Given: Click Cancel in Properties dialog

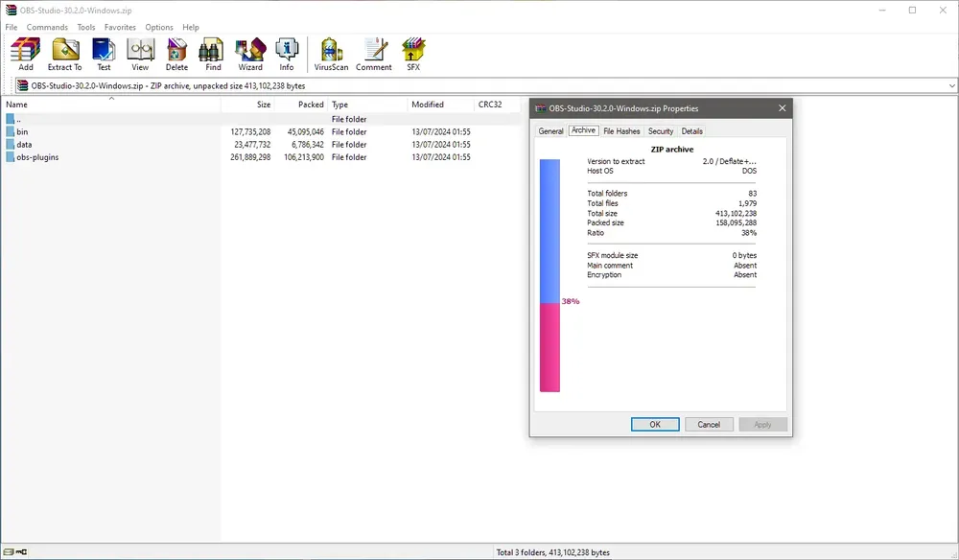Looking at the screenshot, I should click(709, 424).
